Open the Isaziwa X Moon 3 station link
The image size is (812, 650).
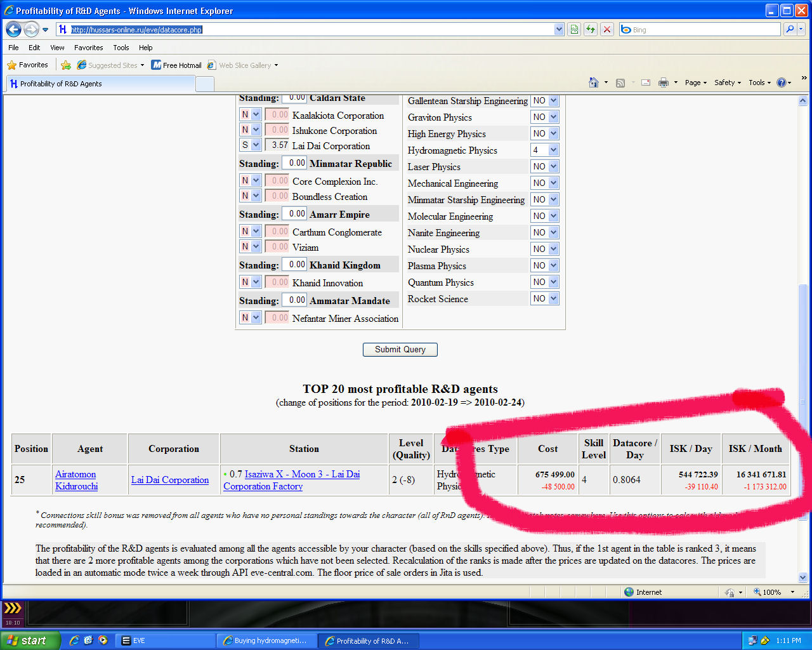click(291, 480)
